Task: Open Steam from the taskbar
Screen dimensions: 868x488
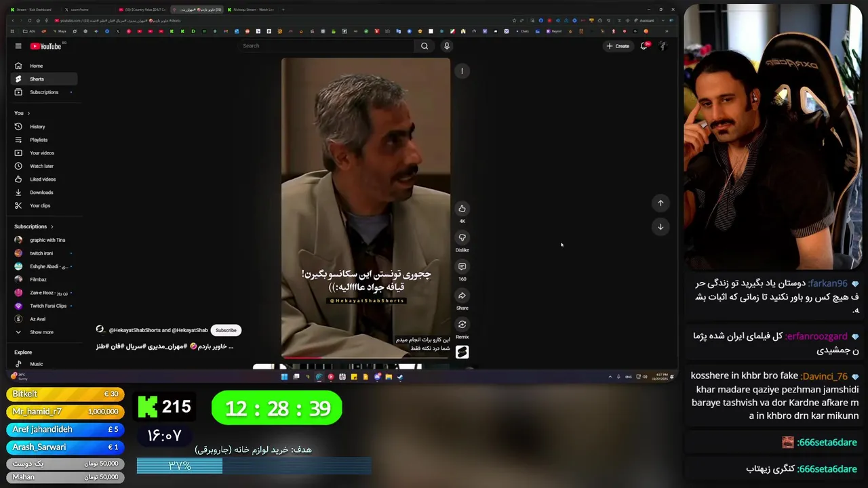Action: pyautogui.click(x=400, y=377)
